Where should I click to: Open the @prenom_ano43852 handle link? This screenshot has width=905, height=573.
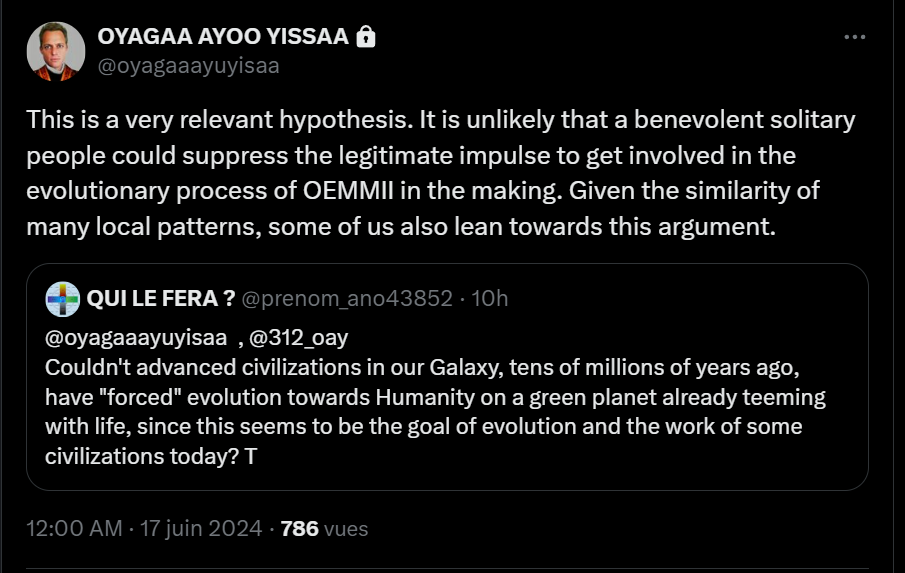[x=348, y=298]
